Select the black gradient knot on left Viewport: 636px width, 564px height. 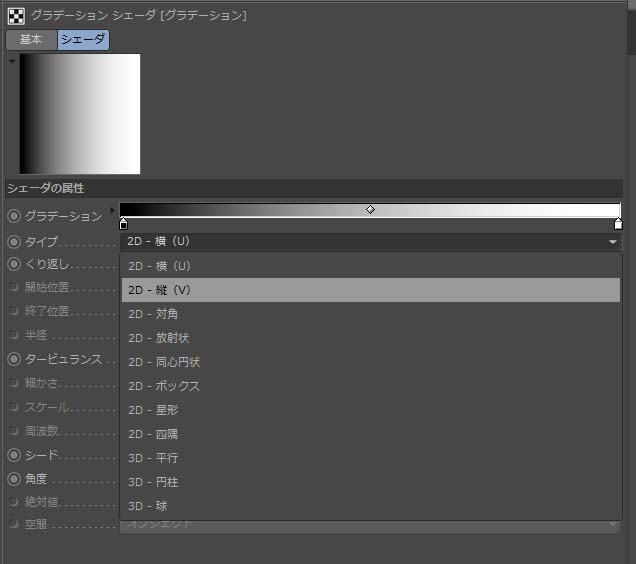123,224
